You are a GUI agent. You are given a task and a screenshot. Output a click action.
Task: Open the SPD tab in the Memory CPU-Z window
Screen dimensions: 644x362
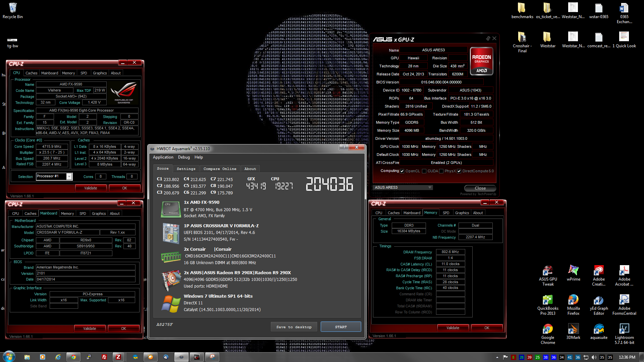pyautogui.click(x=446, y=213)
